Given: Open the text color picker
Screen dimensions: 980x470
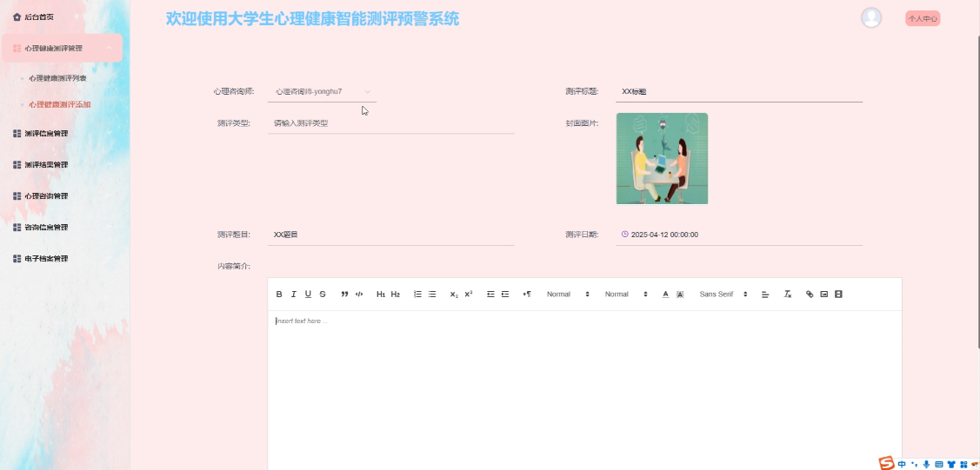Looking at the screenshot, I should point(665,294).
